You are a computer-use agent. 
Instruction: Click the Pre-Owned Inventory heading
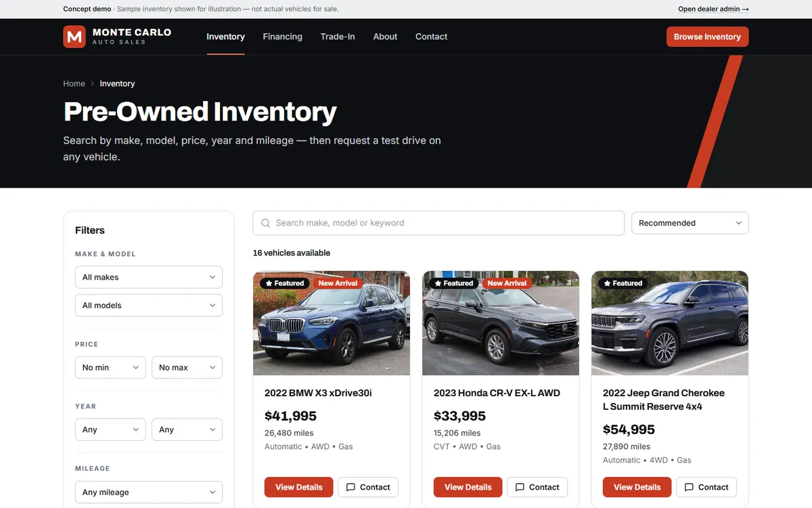tap(200, 112)
